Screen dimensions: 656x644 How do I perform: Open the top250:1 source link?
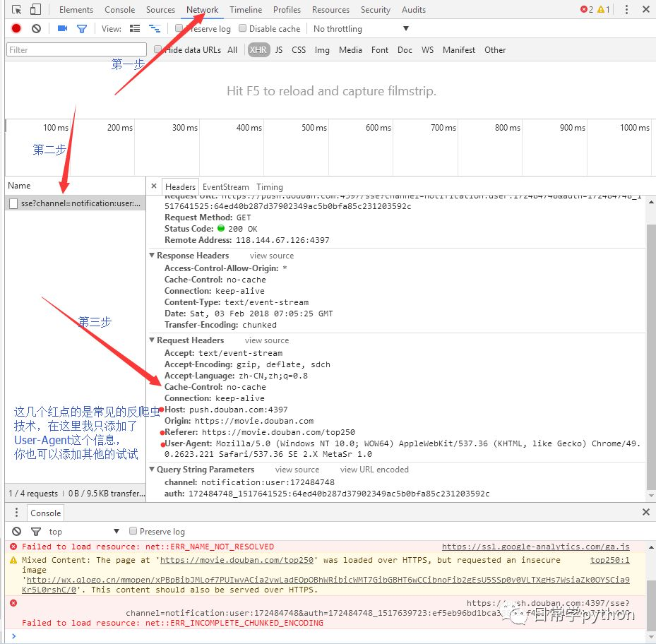click(609, 559)
